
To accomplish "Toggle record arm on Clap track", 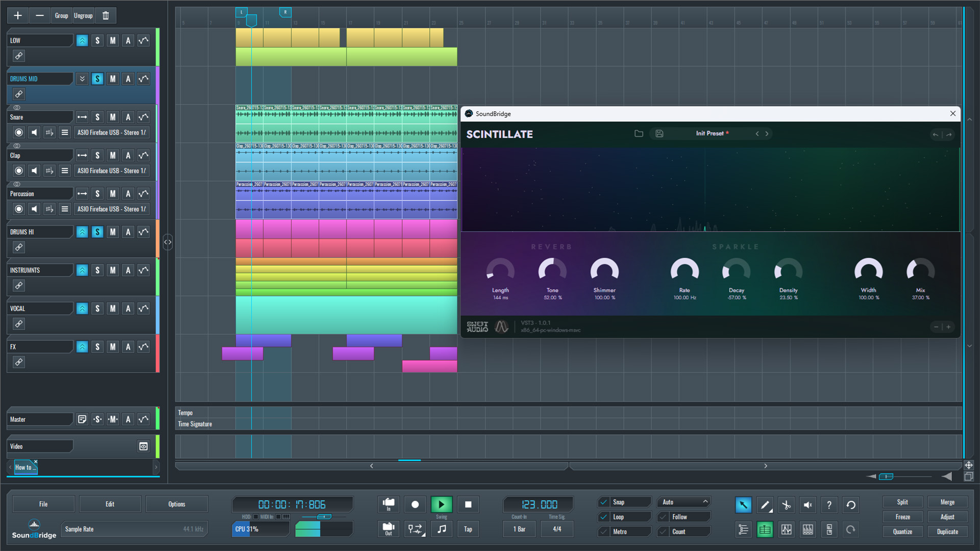I will click(19, 170).
